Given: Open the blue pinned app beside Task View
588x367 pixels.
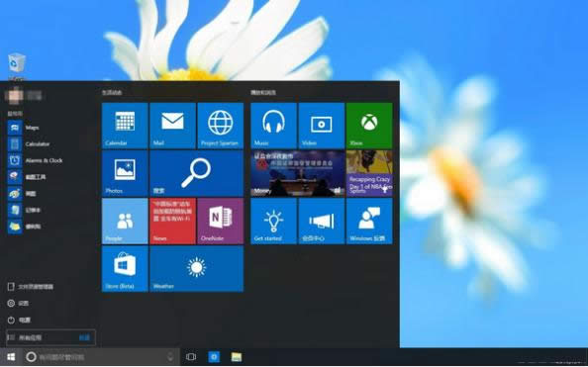Looking at the screenshot, I should pos(214,357).
